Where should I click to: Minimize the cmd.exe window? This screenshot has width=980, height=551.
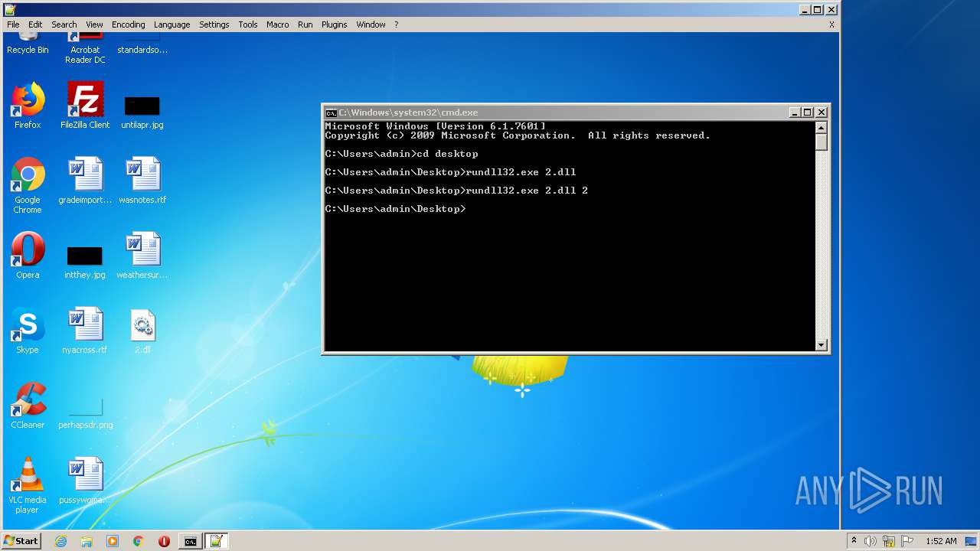click(794, 112)
